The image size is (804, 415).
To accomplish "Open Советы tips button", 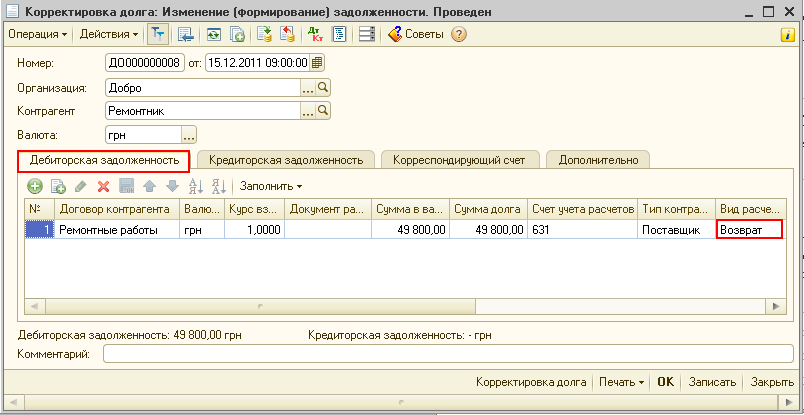I will click(x=416, y=34).
